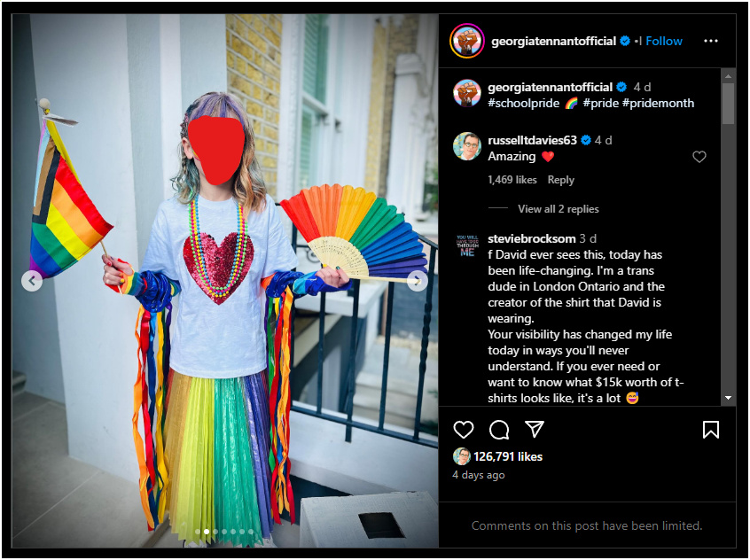The height and width of the screenshot is (560, 750).
Task: Open the #pridemonth hashtag
Action: pyautogui.click(x=658, y=104)
